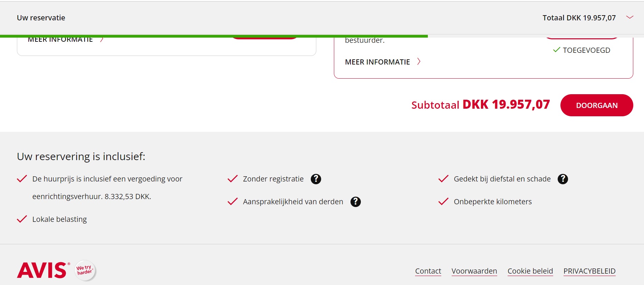Viewport: 644px width, 285px height.
Task: Click help icon beside Aansprakelijkheid van derden
Action: 355,202
